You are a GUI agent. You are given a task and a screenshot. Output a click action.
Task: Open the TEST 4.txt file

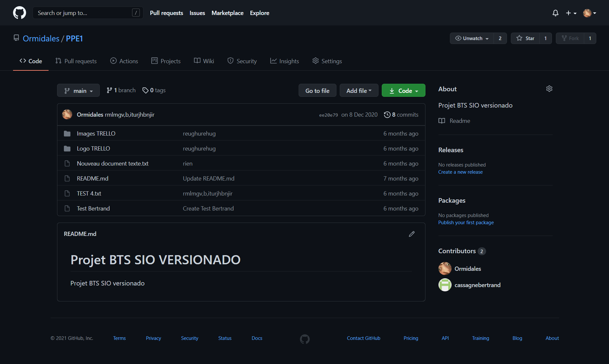[x=89, y=193]
